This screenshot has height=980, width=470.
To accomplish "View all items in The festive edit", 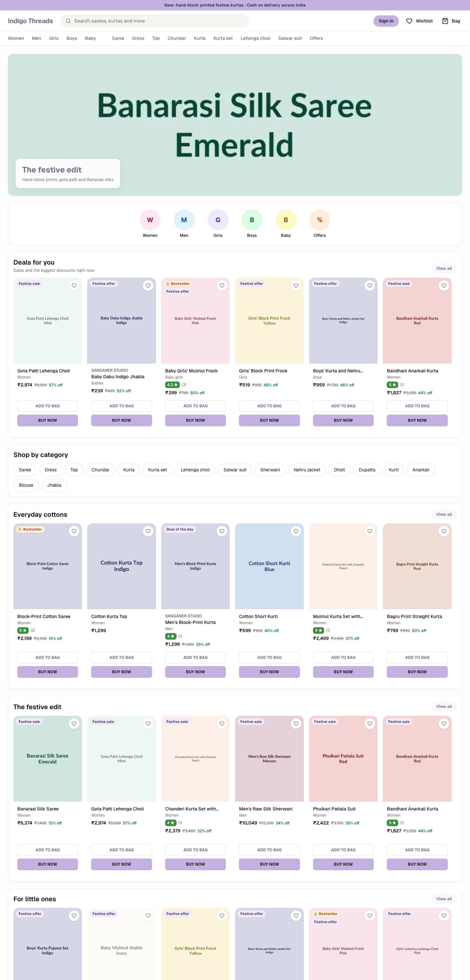I will click(444, 707).
